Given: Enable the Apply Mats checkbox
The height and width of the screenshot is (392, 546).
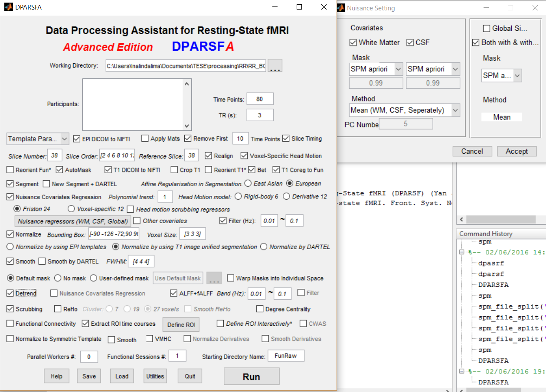Looking at the screenshot, I should (x=145, y=139).
